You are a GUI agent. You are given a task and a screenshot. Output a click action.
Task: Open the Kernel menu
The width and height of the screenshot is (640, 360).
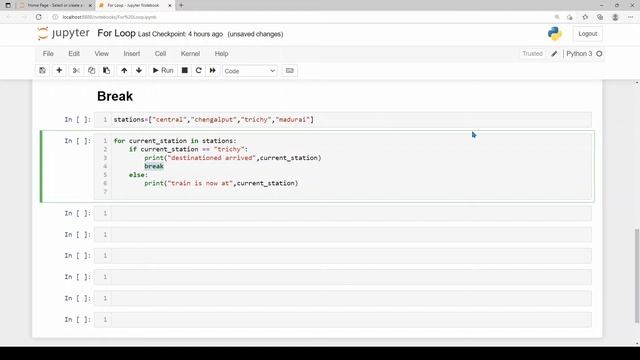(x=190, y=53)
